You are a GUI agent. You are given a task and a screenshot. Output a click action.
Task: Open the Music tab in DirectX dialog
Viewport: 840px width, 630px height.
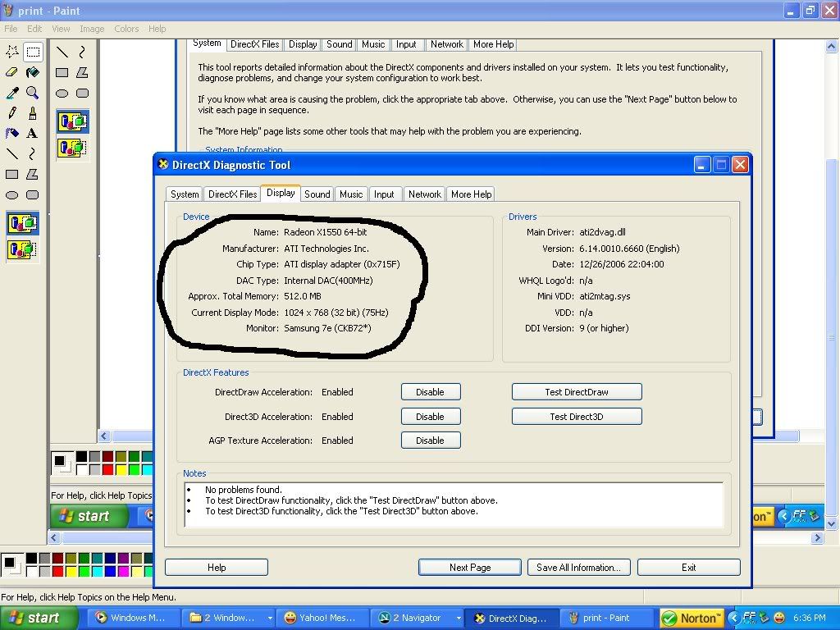(351, 194)
